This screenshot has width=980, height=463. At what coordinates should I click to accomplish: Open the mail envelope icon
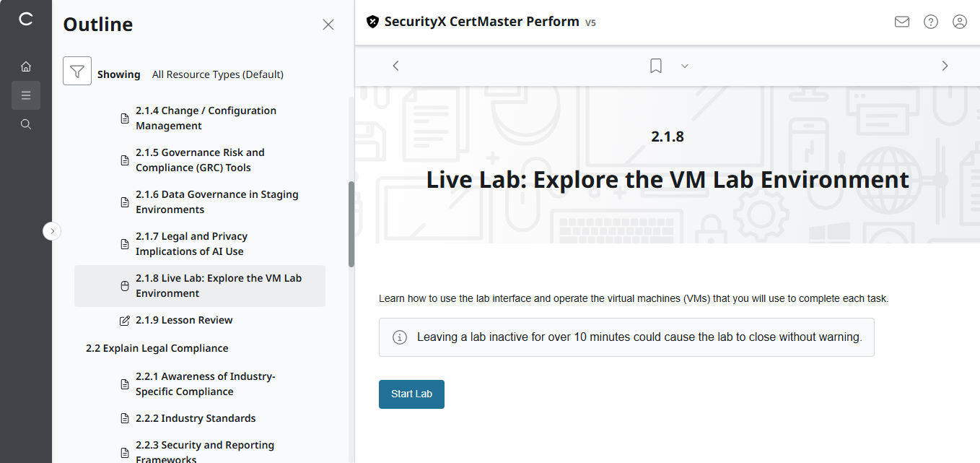click(x=901, y=22)
